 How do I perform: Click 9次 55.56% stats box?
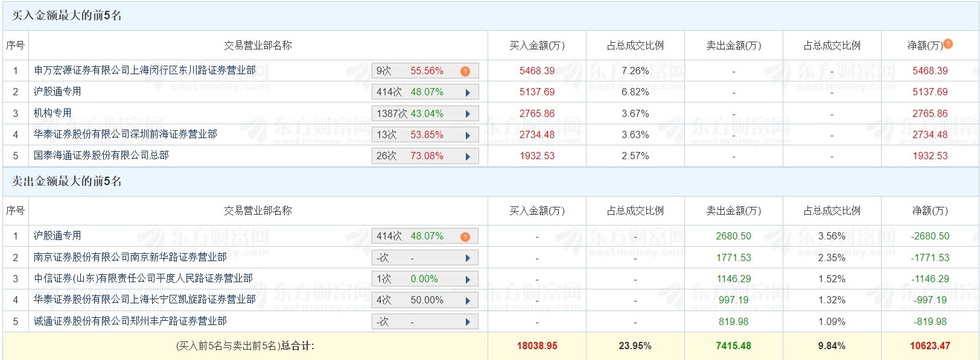pyautogui.click(x=425, y=71)
